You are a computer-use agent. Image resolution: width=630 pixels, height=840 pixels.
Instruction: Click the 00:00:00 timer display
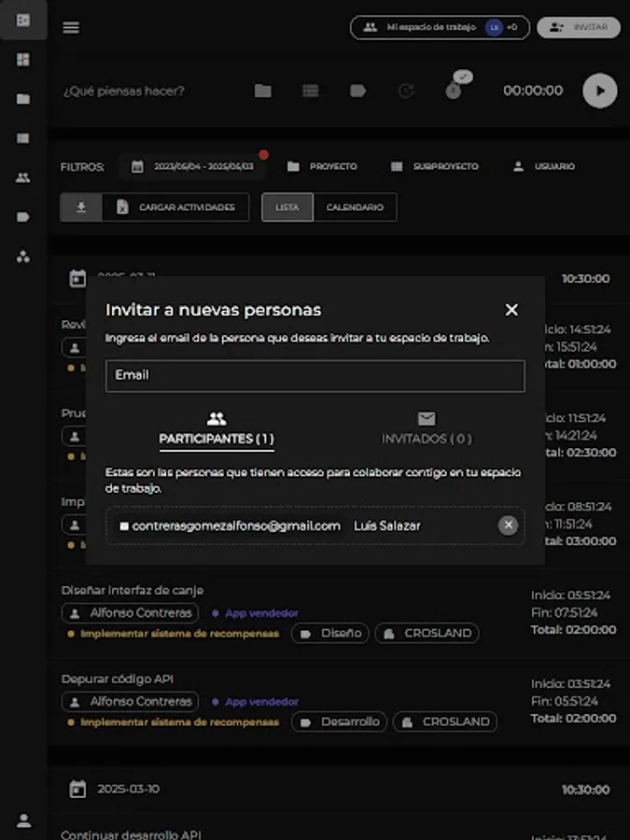point(533,91)
